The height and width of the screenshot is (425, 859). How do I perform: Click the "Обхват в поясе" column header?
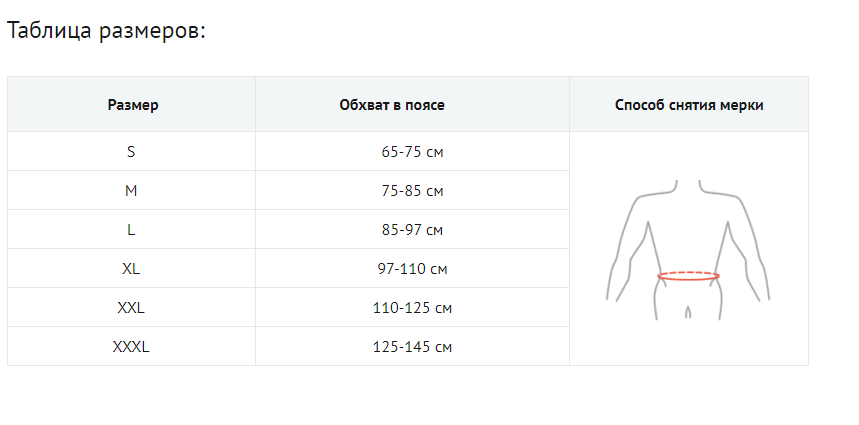pyautogui.click(x=412, y=105)
